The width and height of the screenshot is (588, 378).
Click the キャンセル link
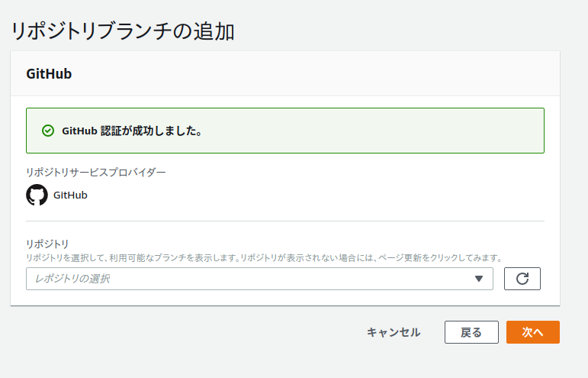click(x=394, y=332)
